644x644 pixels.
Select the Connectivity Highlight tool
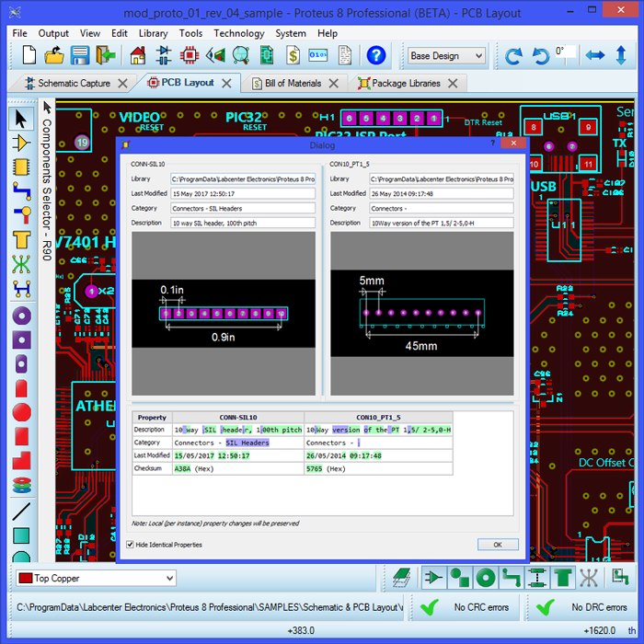[x=22, y=289]
